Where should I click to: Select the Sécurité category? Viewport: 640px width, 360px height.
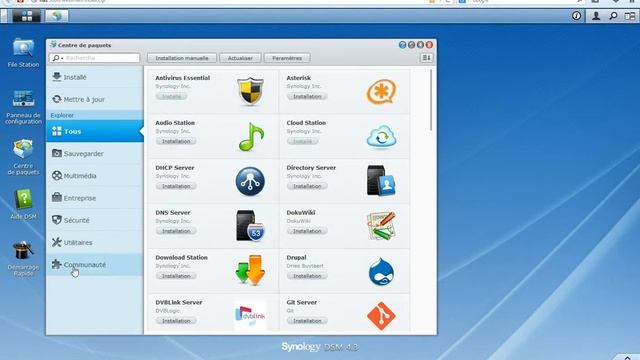coord(95,220)
